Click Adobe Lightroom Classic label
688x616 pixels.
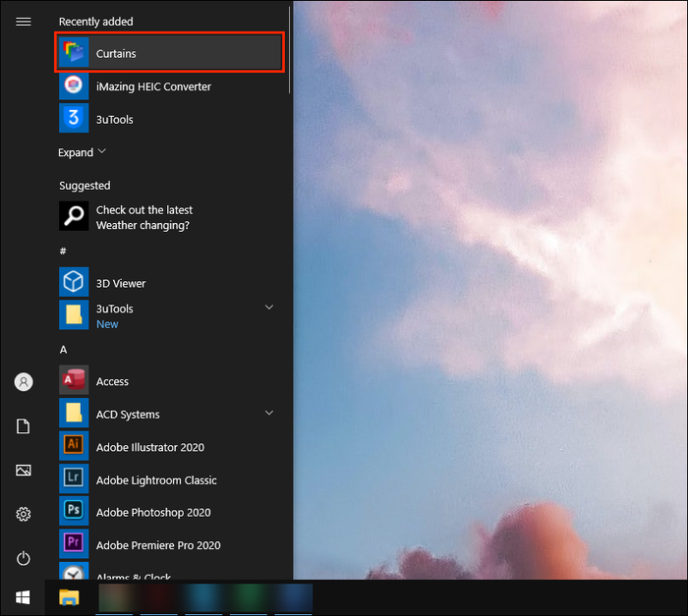point(156,480)
